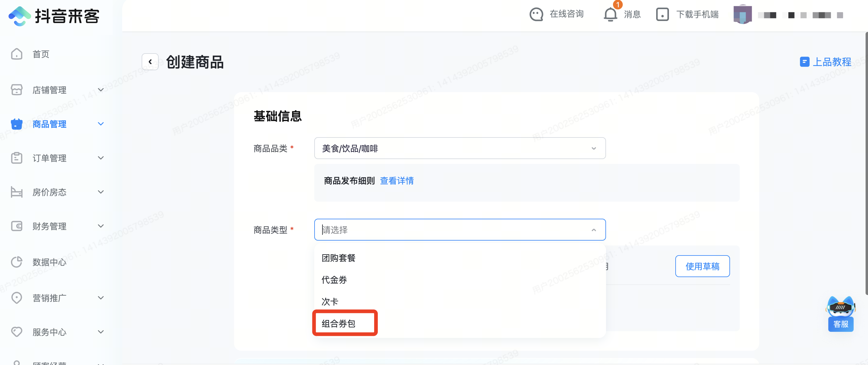This screenshot has width=868, height=365.
Task: Click the 消息 notification bell icon
Action: tap(610, 14)
